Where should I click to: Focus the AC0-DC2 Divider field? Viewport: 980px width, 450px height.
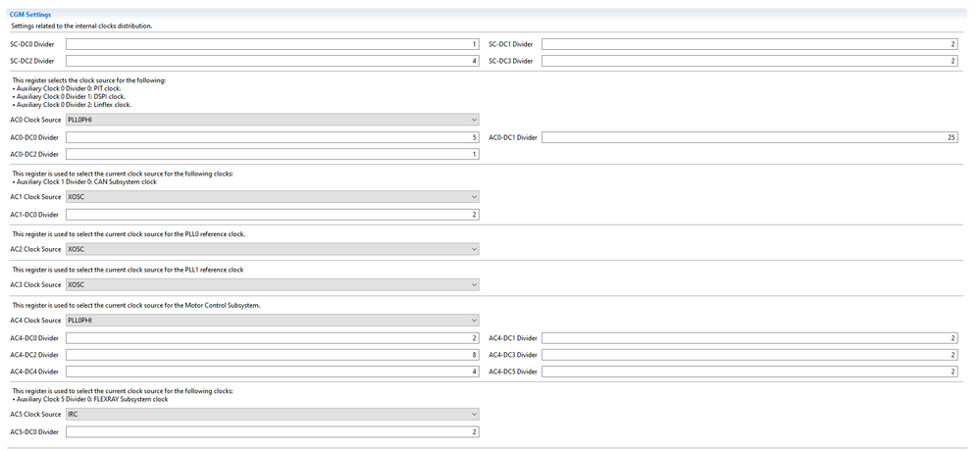(273, 154)
